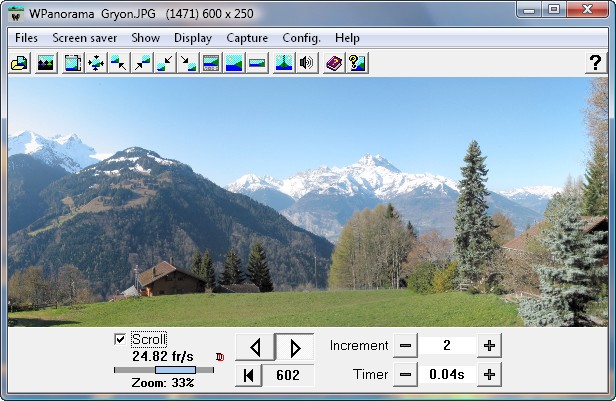Screen dimensions: 616x401
Task: Click the WPanorama title bar app icon
Action: point(16,14)
